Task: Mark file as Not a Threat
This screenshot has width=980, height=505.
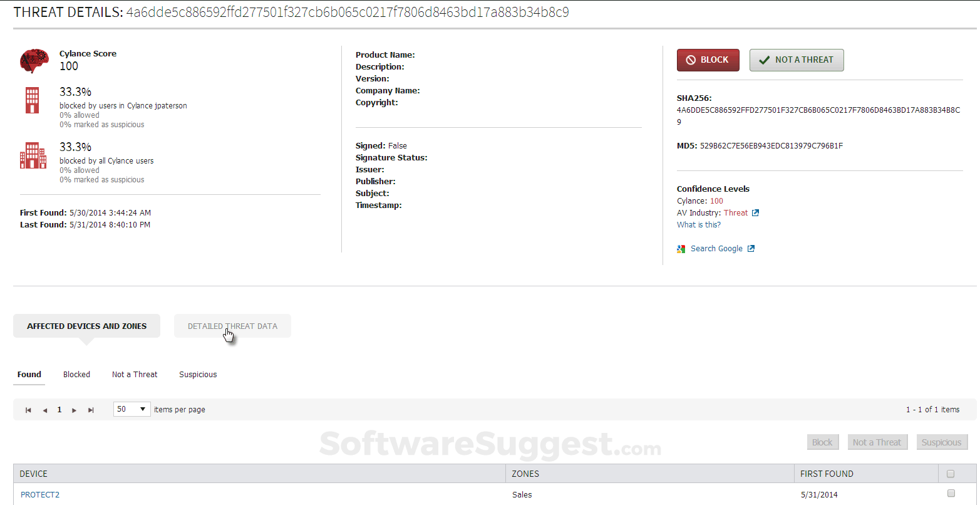Action: click(x=796, y=60)
